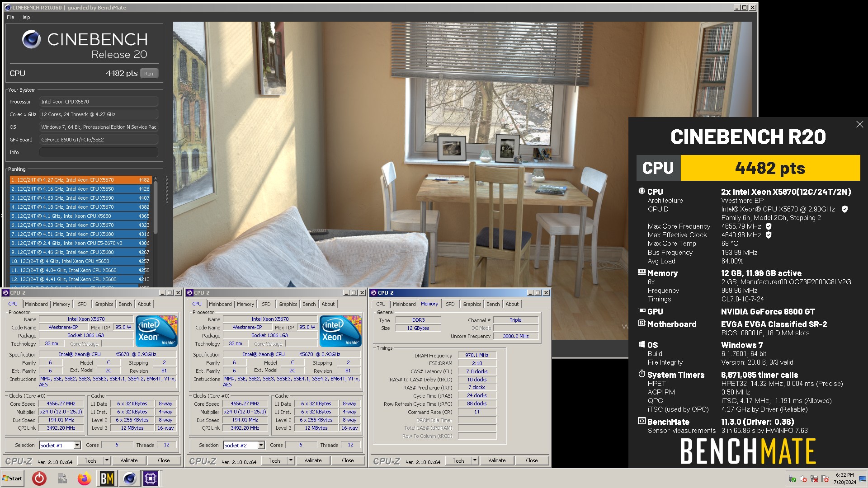Open Firefox from the taskbar
This screenshot has height=488, width=868.
coord(84,479)
